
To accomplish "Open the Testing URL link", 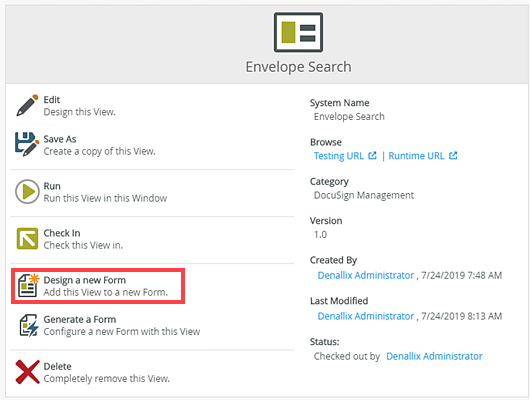I will coord(339,156).
